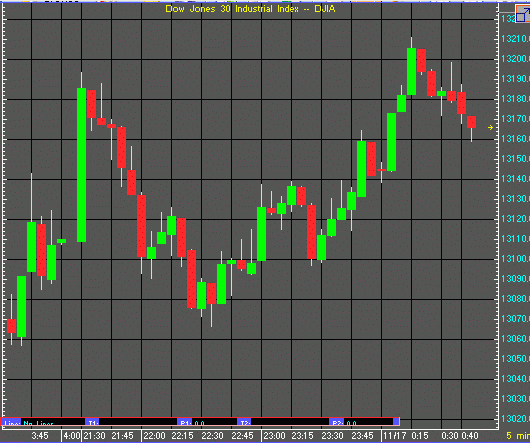Click the 13100 price axis label
The image size is (530, 443).
515,259
